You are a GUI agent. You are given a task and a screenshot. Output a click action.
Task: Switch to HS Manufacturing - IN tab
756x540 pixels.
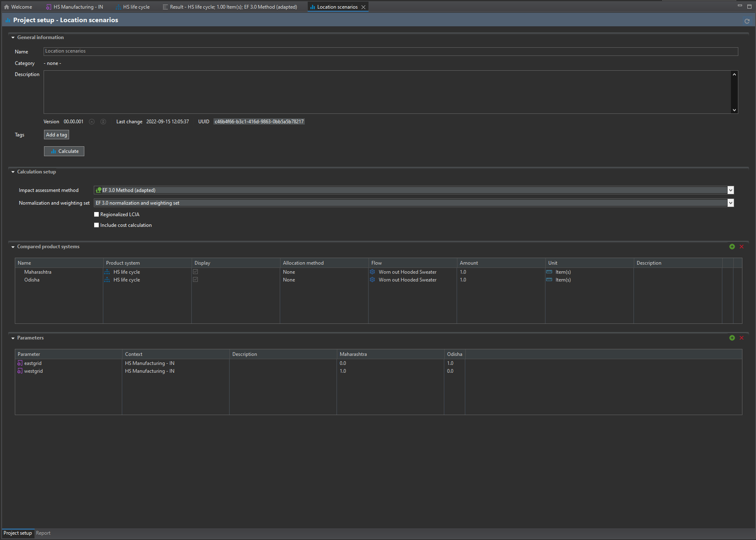tap(74, 7)
